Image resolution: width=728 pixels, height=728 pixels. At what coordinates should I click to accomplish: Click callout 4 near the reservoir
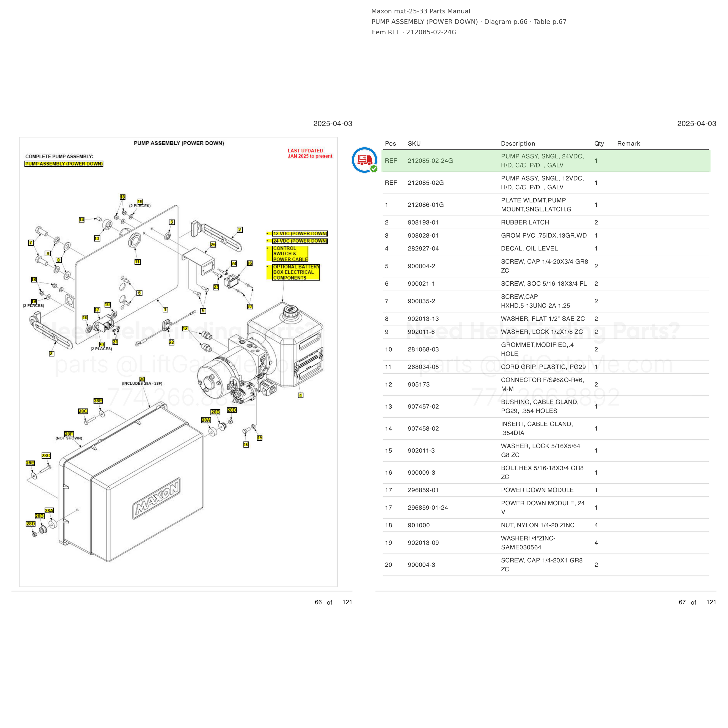pos(300,395)
